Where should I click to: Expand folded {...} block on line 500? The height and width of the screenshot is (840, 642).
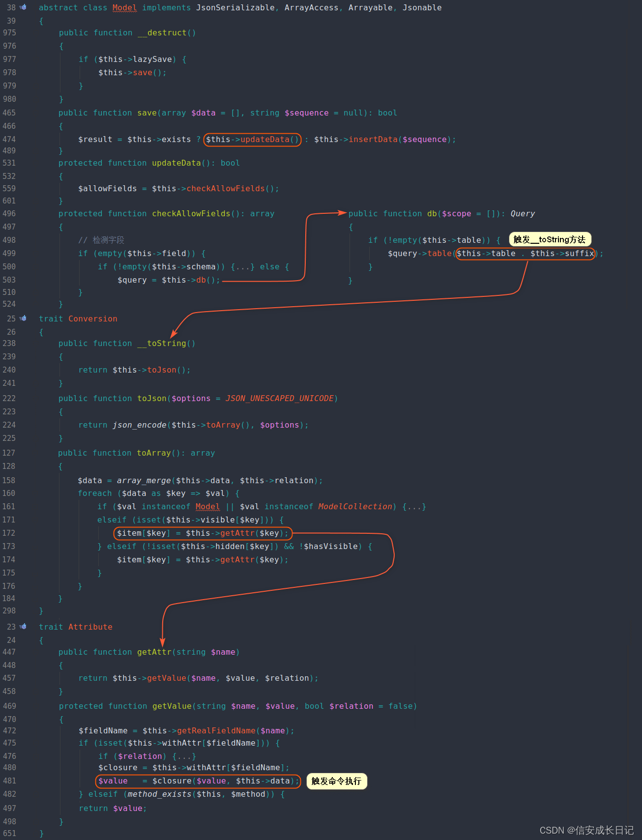pyautogui.click(x=243, y=267)
